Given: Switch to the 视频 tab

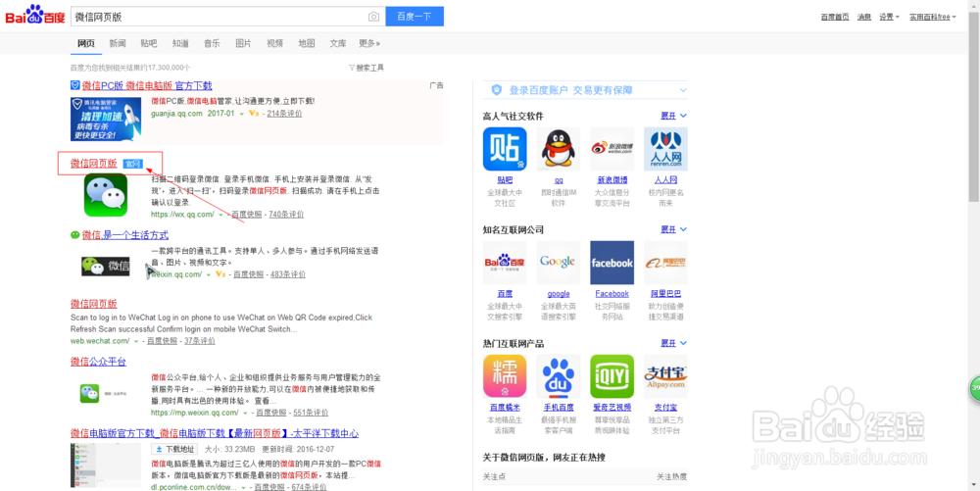Looking at the screenshot, I should tap(275, 43).
